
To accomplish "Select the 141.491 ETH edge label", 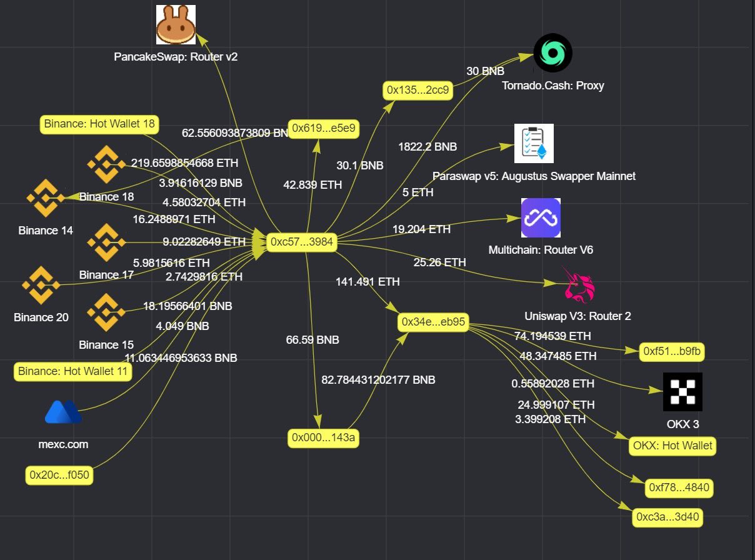I will 367,282.
